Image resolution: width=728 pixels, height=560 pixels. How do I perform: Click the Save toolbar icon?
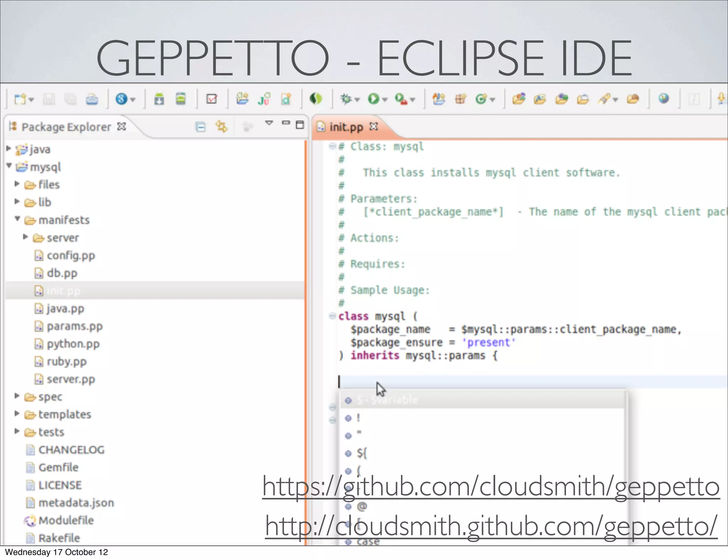pos(49,99)
